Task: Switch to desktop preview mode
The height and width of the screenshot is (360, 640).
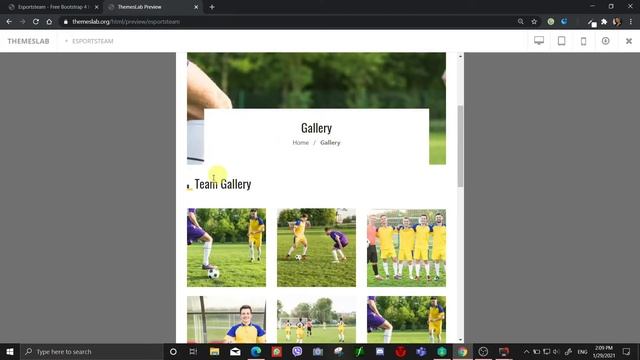Action: (x=539, y=41)
